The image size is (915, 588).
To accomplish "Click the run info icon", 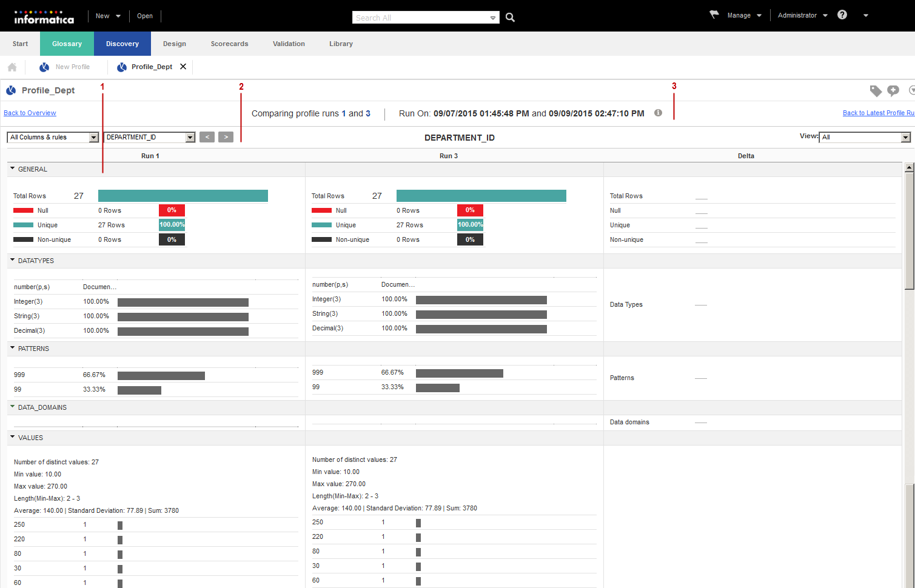I will [x=658, y=113].
